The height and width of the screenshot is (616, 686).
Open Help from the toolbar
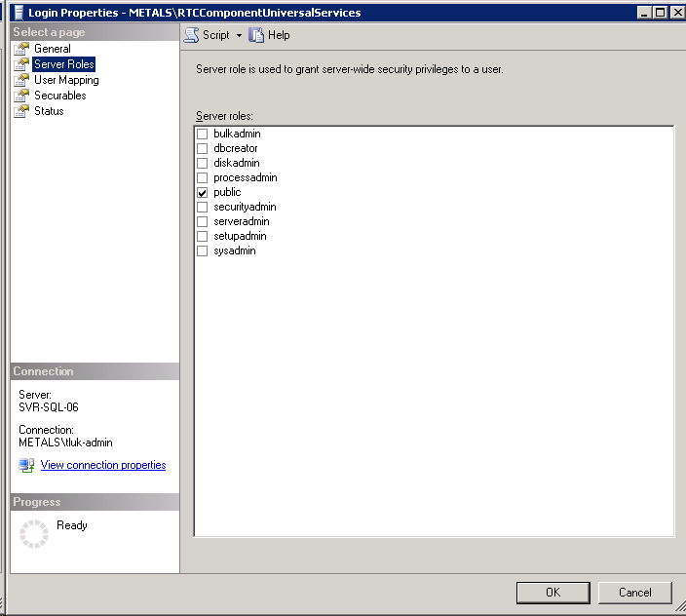click(x=269, y=35)
